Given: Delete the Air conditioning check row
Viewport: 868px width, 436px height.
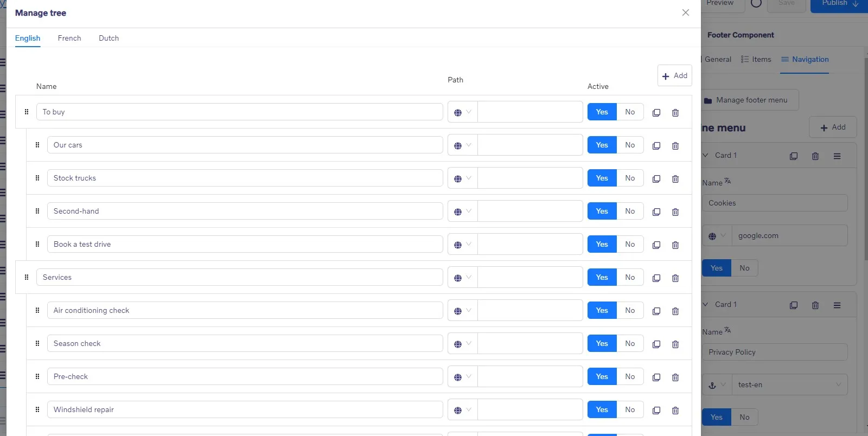Looking at the screenshot, I should click(x=675, y=311).
